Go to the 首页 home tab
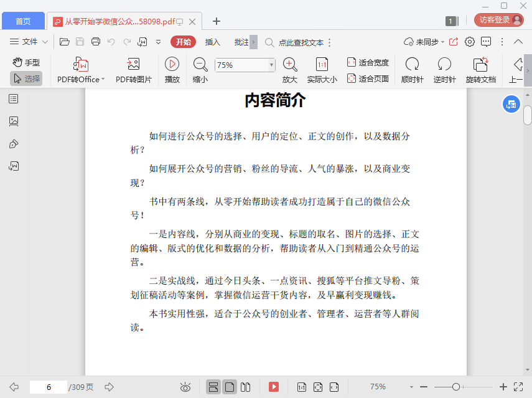532x398 pixels. 23,21
